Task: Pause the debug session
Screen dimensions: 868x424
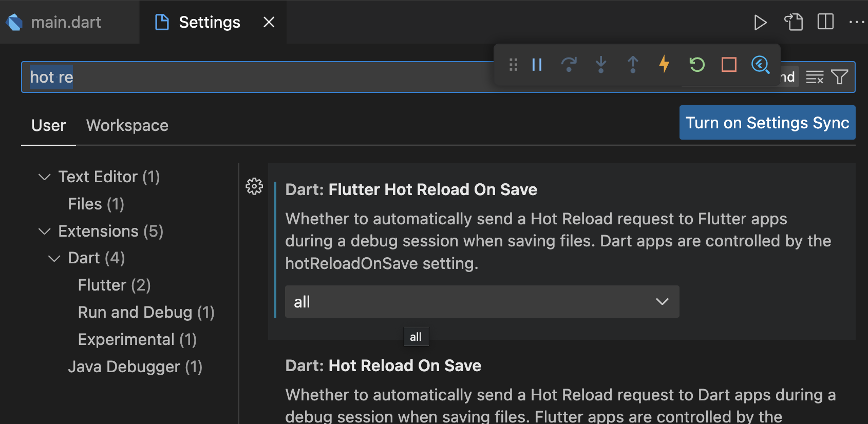Action: click(x=537, y=65)
